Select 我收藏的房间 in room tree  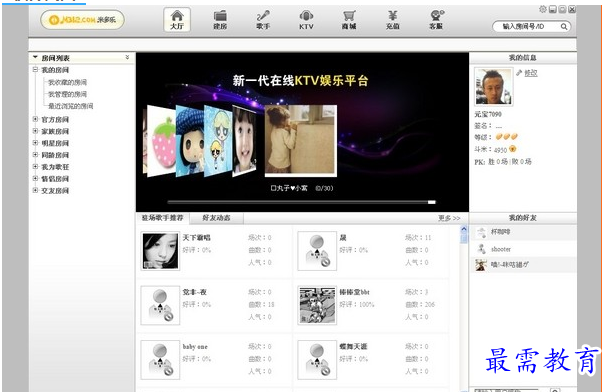67,82
